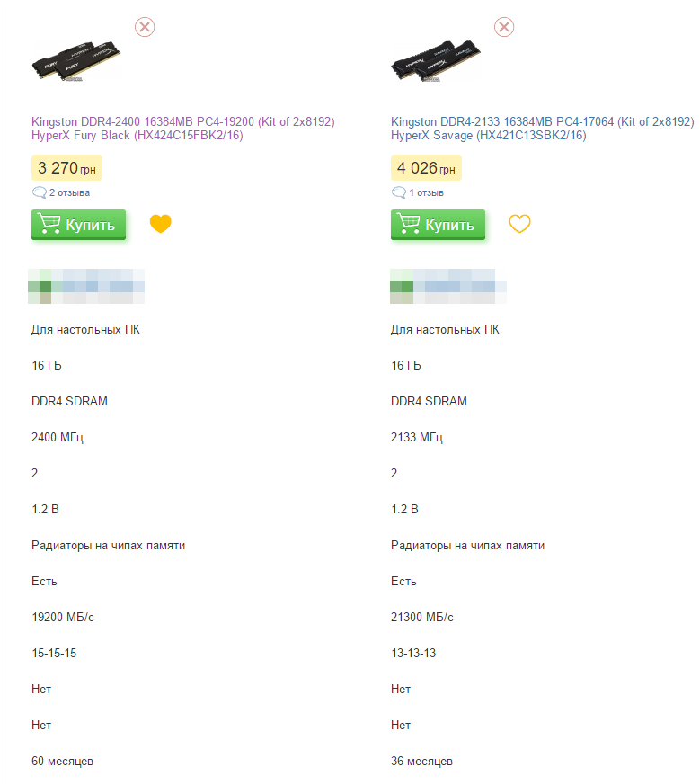Click blurred badge under Fury buy button

[x=86, y=286]
